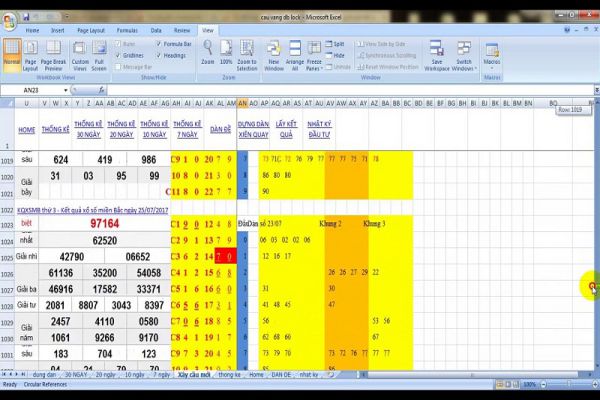600x400 pixels.
Task: Open a New Window
Action: 274,56
